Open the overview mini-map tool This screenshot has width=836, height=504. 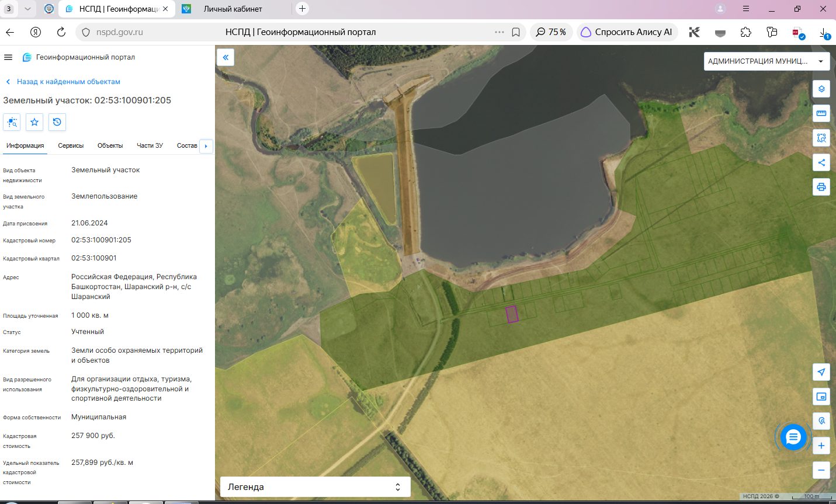pos(821,397)
